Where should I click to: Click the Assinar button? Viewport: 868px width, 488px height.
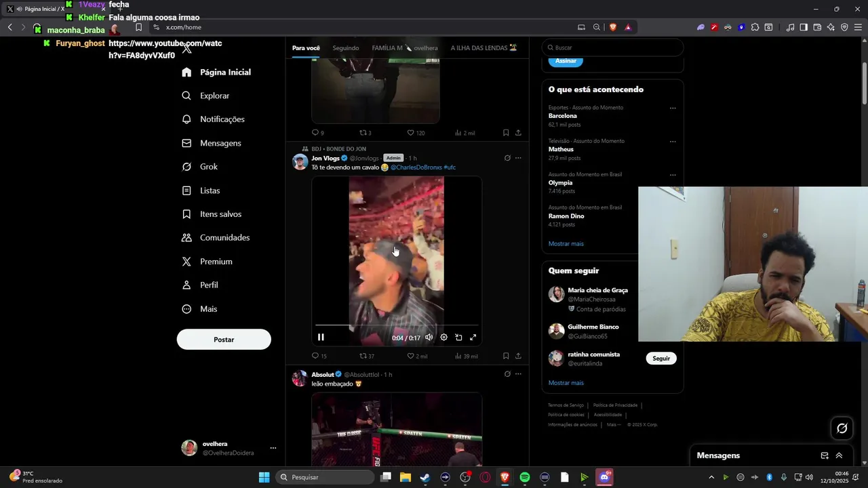[x=566, y=61]
